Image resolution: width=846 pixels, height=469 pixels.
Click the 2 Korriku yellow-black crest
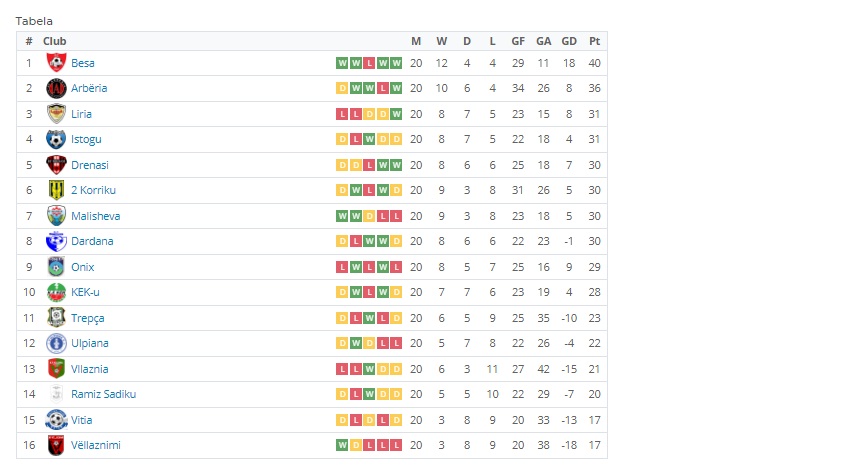click(56, 190)
